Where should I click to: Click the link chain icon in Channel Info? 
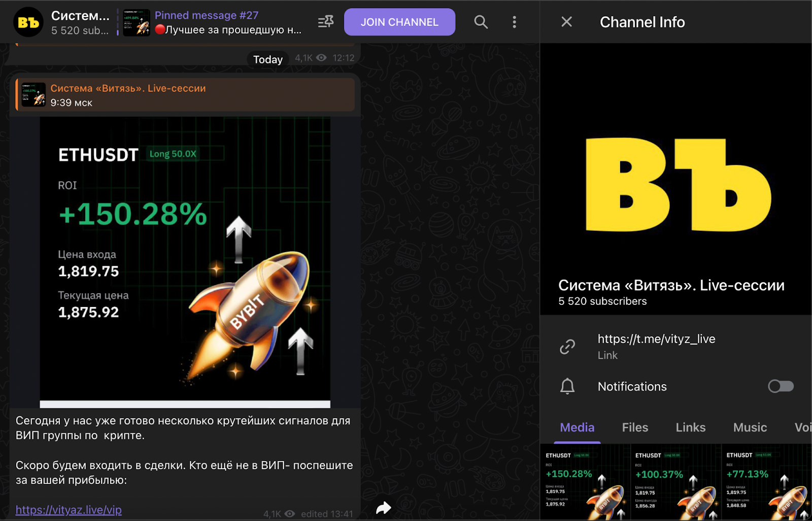(x=567, y=347)
